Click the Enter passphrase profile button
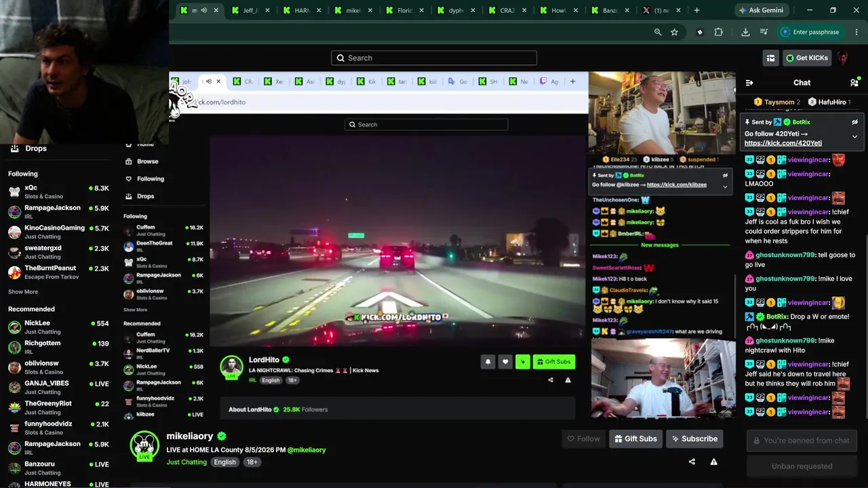 coord(810,32)
